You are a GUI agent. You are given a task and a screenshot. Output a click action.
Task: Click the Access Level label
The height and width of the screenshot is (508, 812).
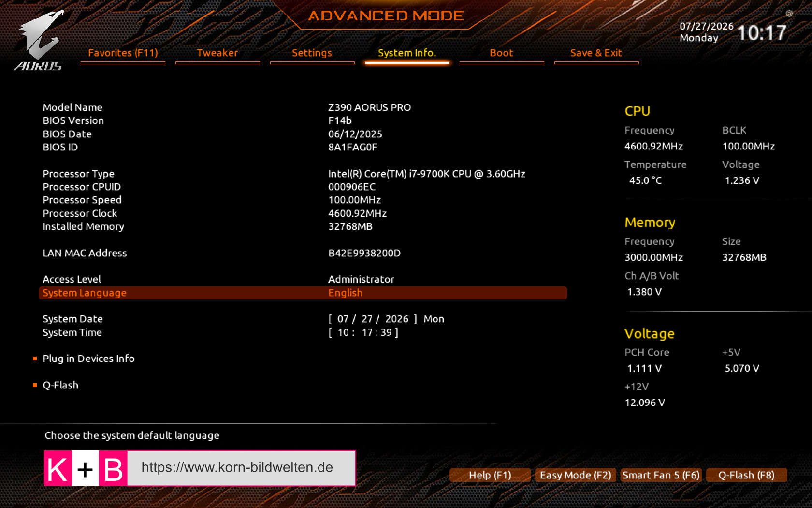point(72,279)
